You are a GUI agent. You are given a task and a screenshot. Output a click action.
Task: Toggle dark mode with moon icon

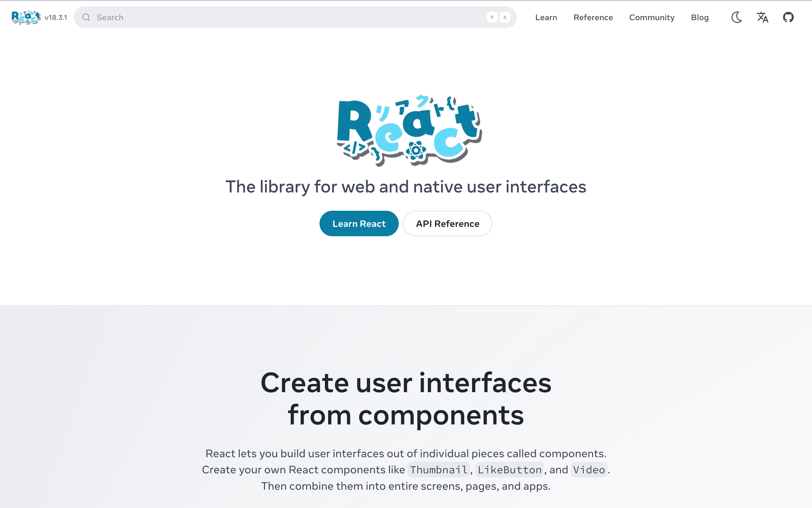click(x=737, y=17)
